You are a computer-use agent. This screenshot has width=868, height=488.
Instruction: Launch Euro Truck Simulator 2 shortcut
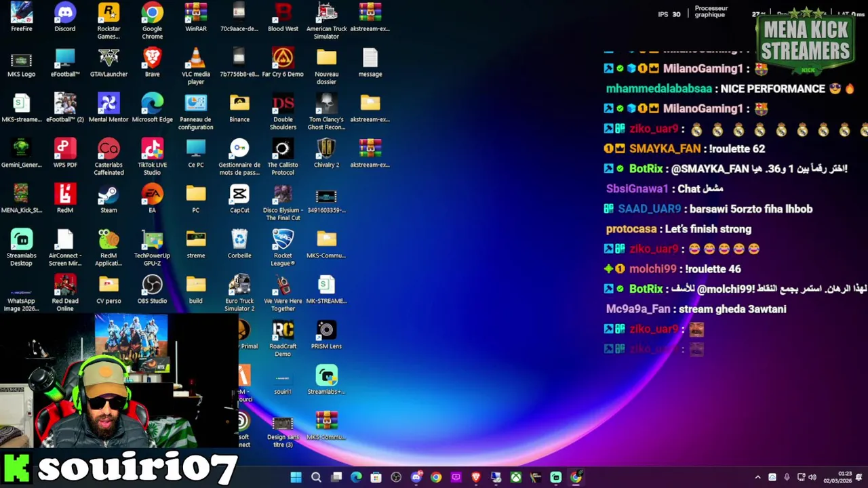pos(239,293)
